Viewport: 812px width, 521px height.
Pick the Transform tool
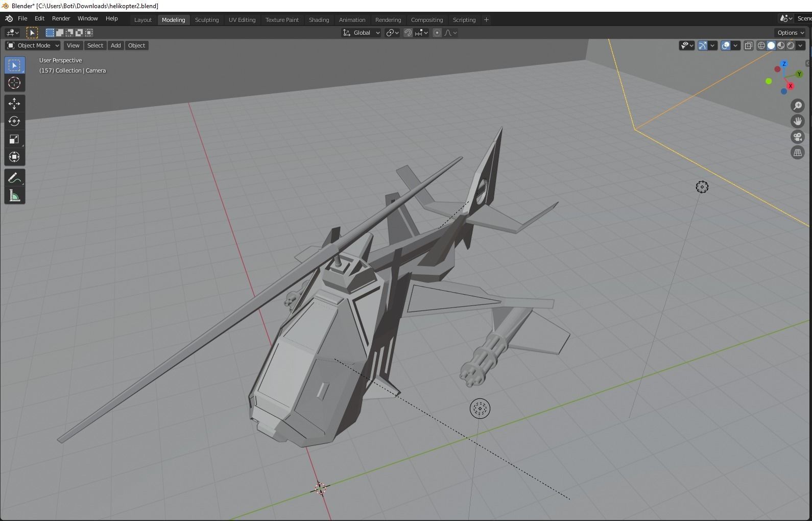point(14,157)
